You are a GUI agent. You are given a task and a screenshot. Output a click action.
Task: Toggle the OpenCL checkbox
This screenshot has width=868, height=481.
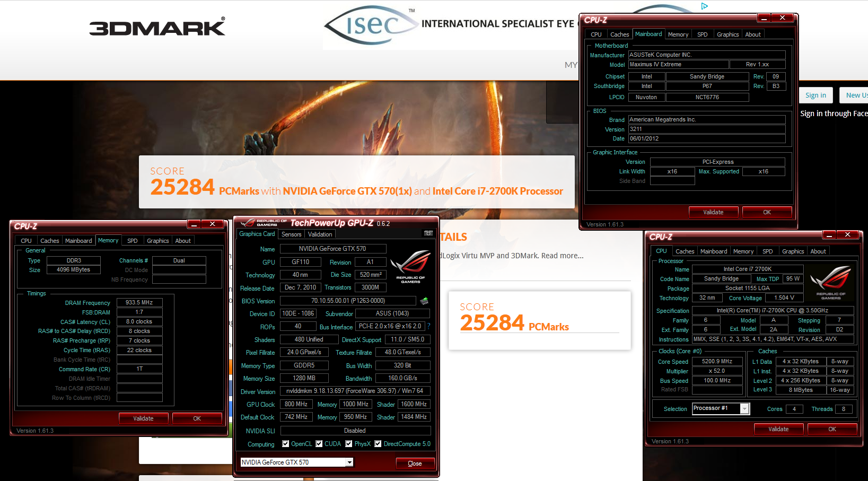tap(286, 444)
